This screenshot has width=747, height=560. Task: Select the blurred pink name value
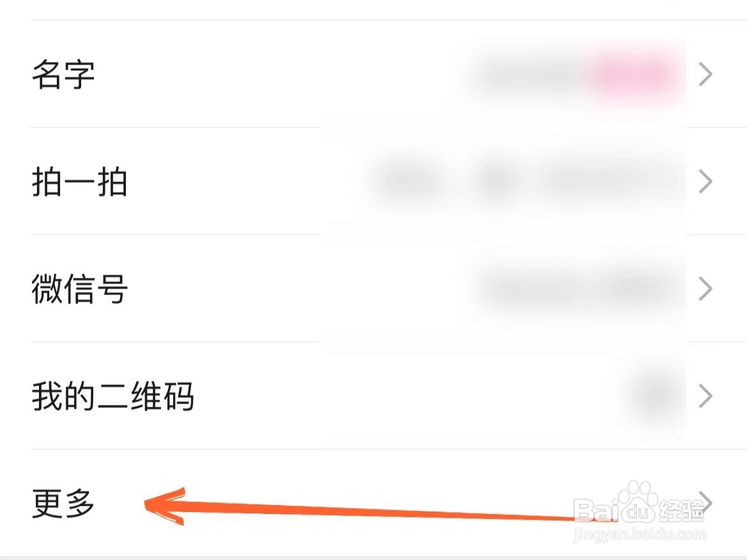click(631, 75)
